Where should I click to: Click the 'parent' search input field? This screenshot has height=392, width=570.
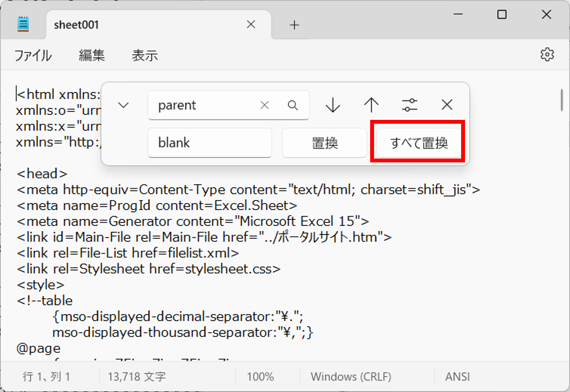tap(206, 105)
